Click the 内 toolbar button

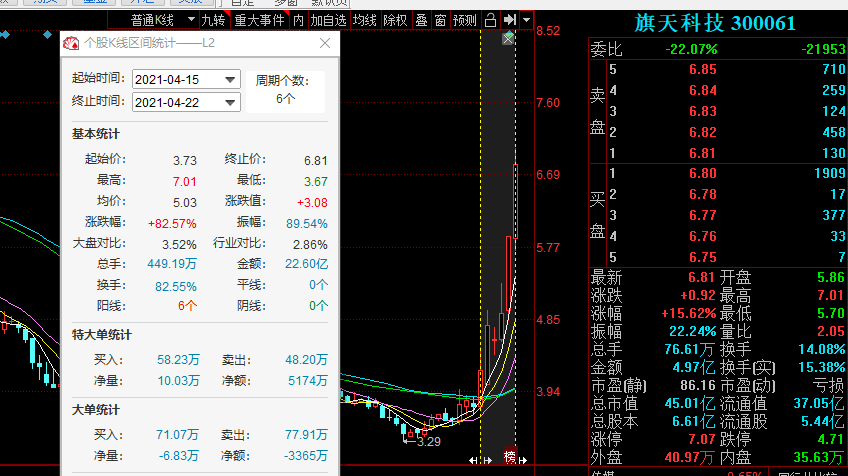coord(298,21)
